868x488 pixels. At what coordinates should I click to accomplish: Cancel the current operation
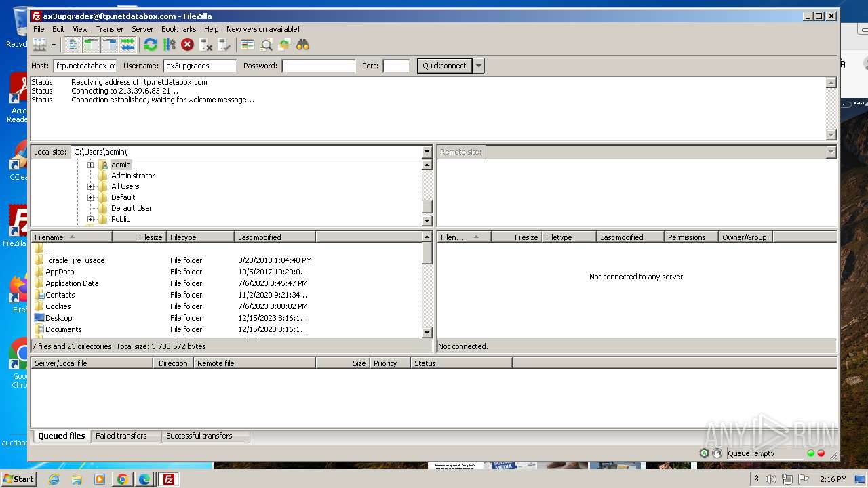187,45
